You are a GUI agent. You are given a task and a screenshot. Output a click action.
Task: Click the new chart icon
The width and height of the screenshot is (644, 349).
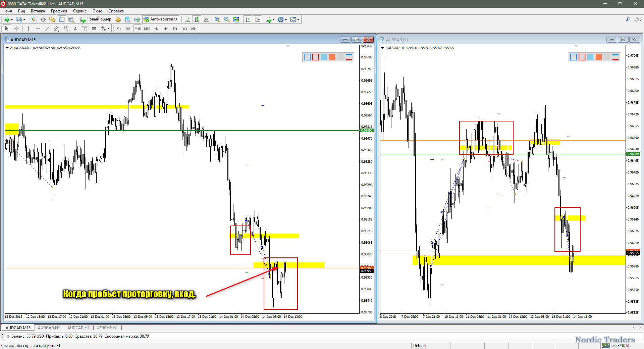pyautogui.click(x=6, y=19)
